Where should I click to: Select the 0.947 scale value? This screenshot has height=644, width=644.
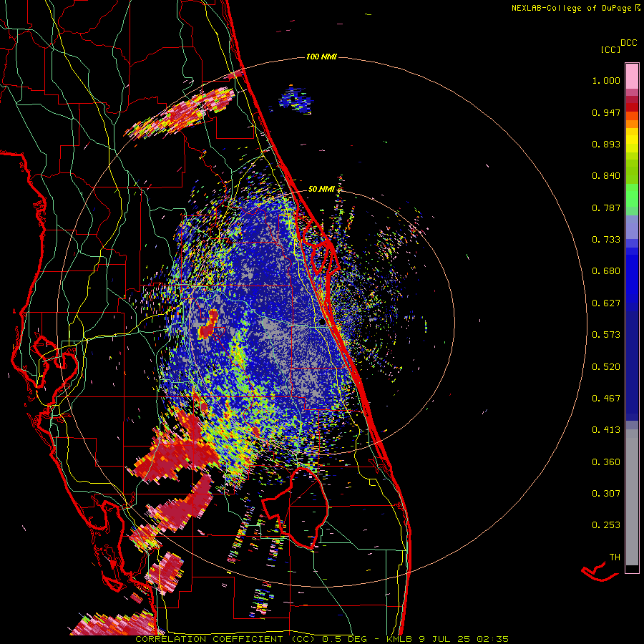pyautogui.click(x=606, y=112)
